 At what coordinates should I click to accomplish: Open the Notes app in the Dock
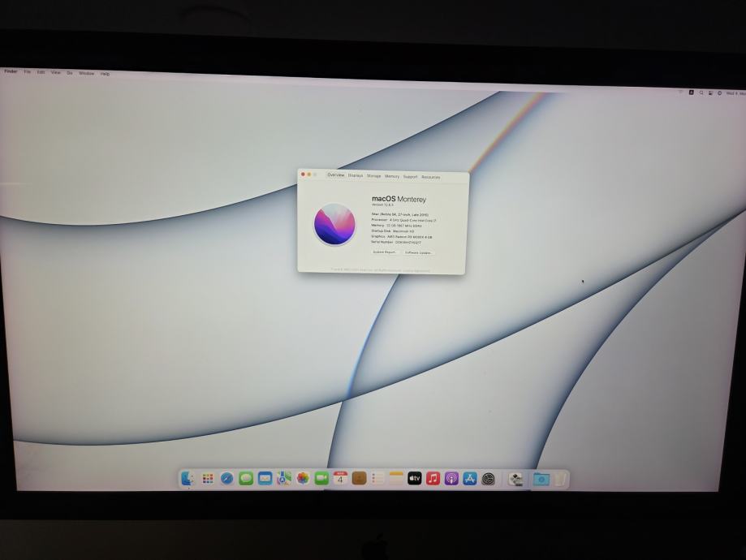click(x=396, y=478)
